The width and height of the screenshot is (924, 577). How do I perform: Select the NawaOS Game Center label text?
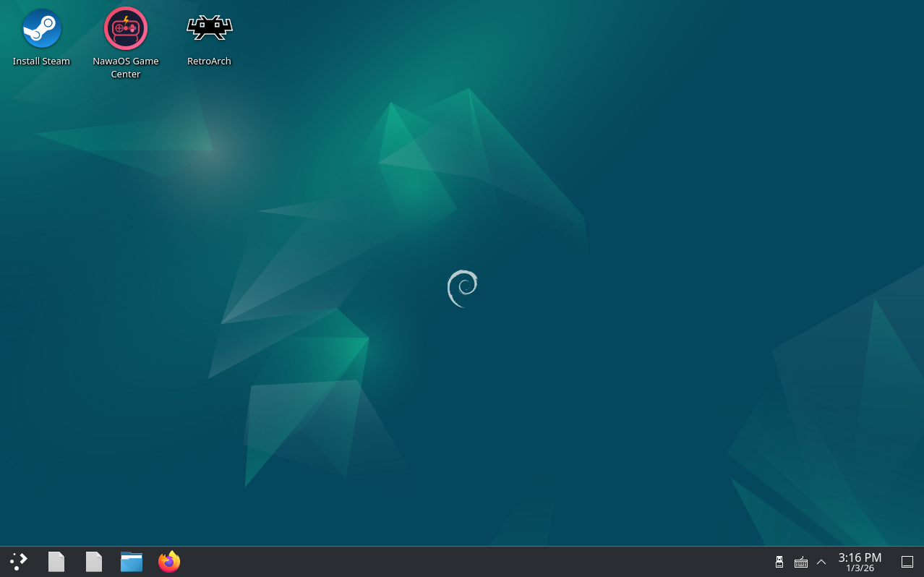[x=125, y=67]
